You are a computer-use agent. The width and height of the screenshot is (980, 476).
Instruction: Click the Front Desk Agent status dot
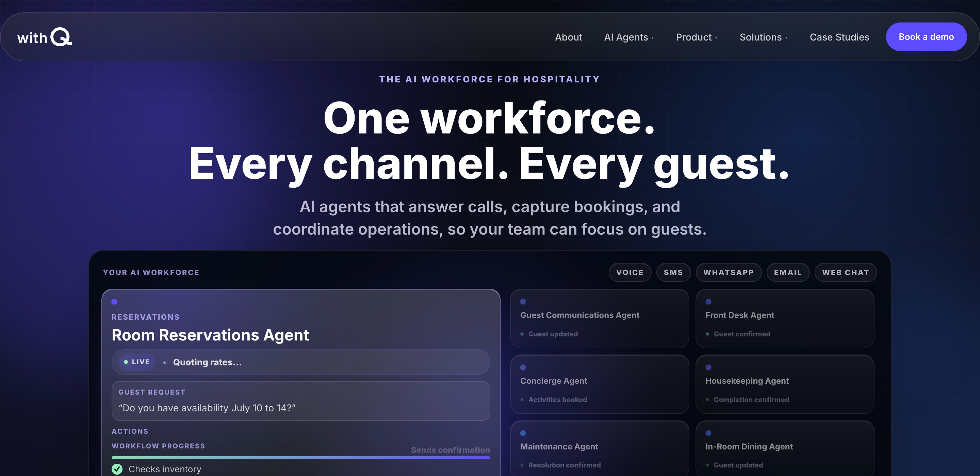708,302
